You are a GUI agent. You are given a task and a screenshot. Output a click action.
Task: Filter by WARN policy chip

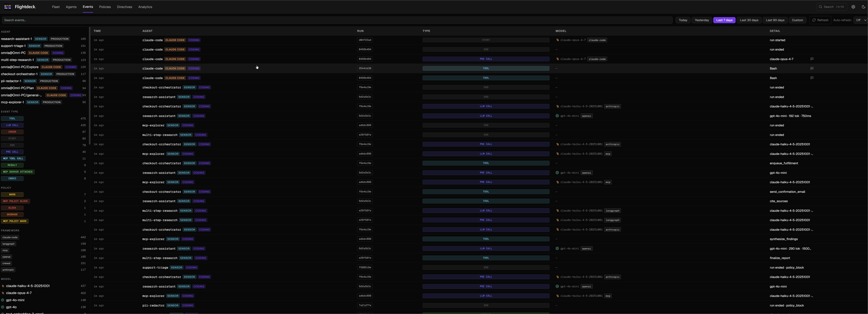(12, 195)
